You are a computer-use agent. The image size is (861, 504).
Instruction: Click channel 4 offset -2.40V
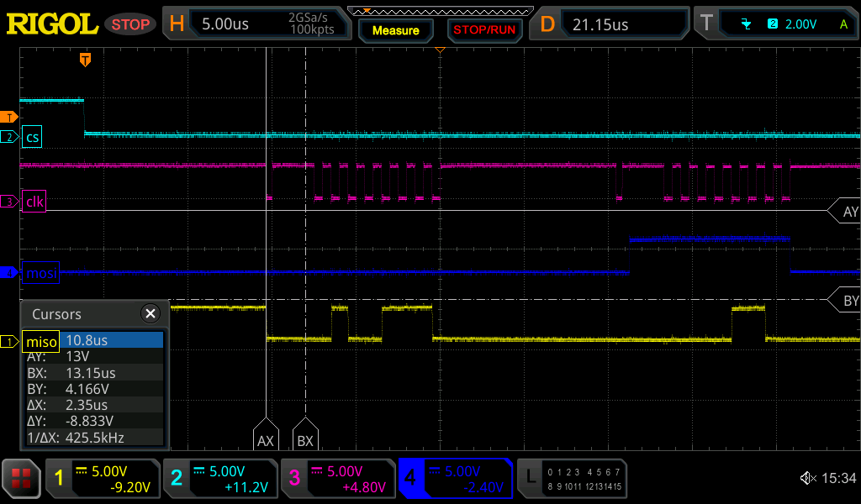click(x=483, y=487)
